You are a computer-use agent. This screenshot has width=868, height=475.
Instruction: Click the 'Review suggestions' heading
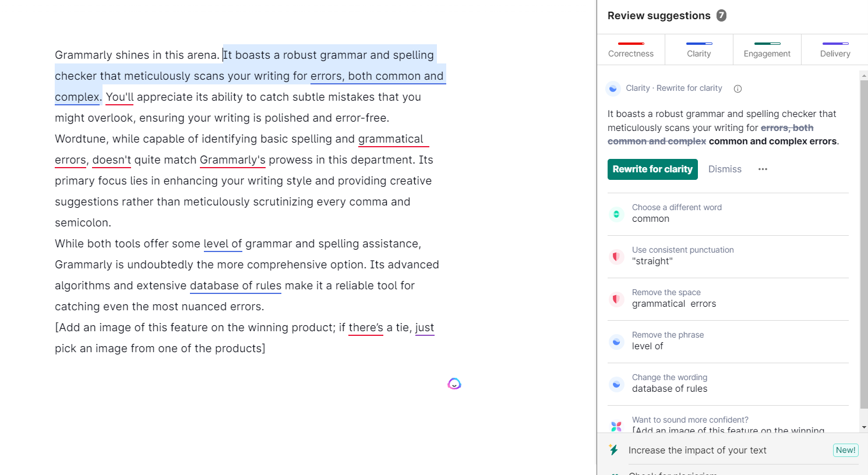click(659, 16)
